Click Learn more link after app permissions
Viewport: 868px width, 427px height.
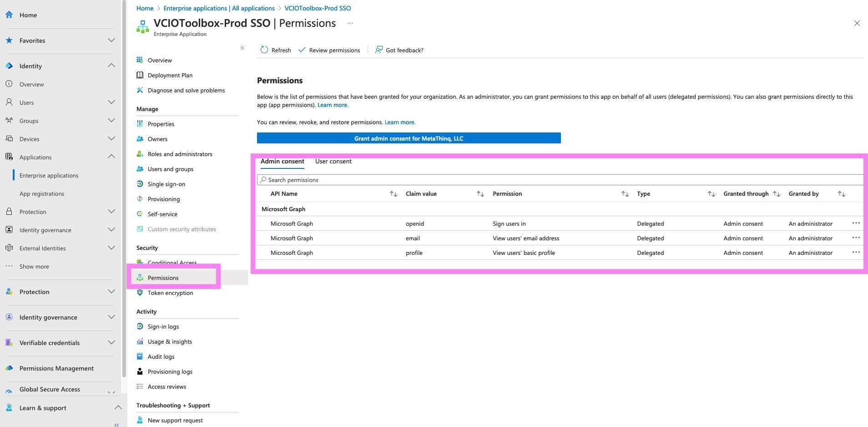(x=333, y=105)
